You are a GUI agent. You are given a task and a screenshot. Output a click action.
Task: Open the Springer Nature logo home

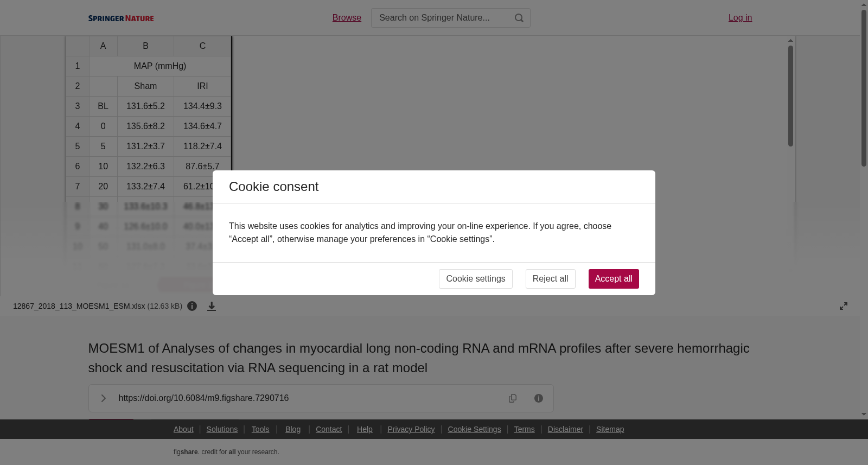(x=121, y=18)
